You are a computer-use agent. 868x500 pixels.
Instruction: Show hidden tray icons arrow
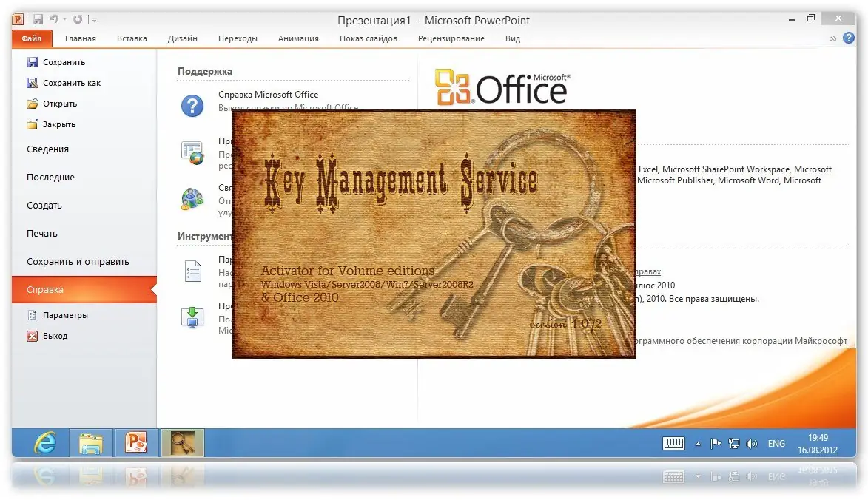(698, 444)
